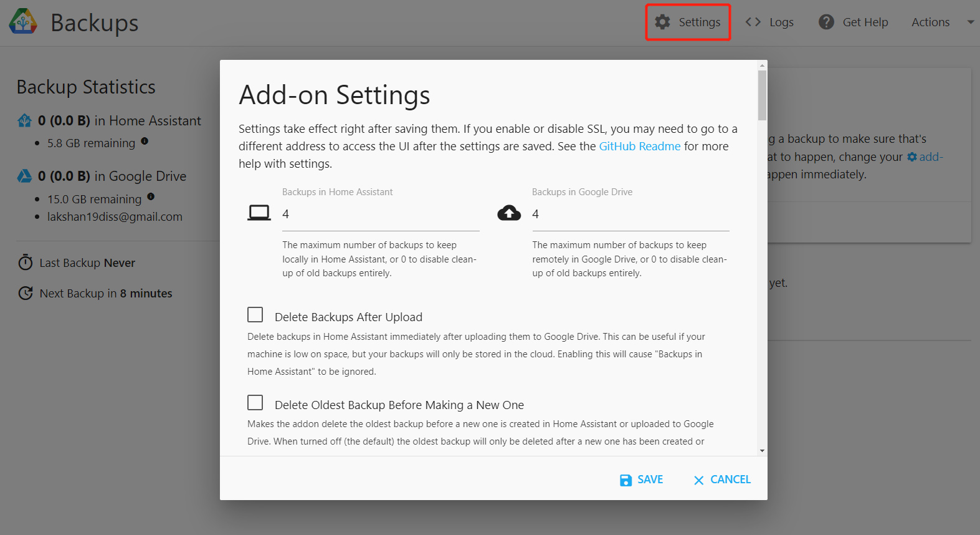Screen dimensions: 980x535
Task: Click the Backups page title
Action: 95,22
